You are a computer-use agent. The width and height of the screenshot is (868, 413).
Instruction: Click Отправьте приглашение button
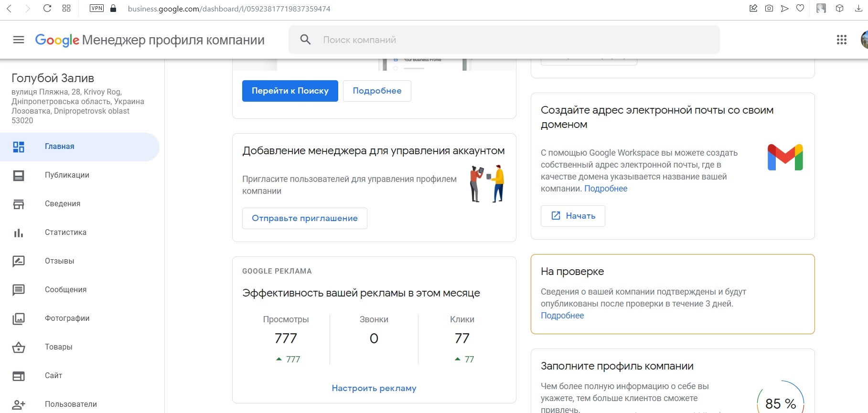(305, 218)
